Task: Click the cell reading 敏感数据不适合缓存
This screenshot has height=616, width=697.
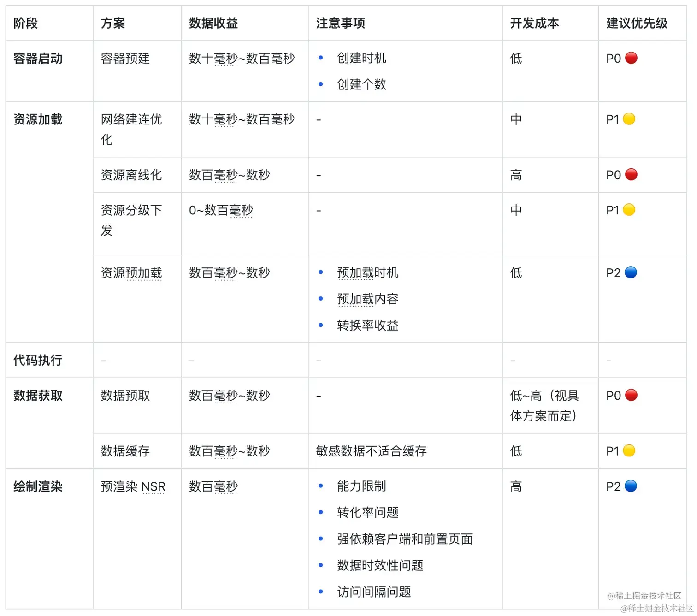Action: coord(372,451)
